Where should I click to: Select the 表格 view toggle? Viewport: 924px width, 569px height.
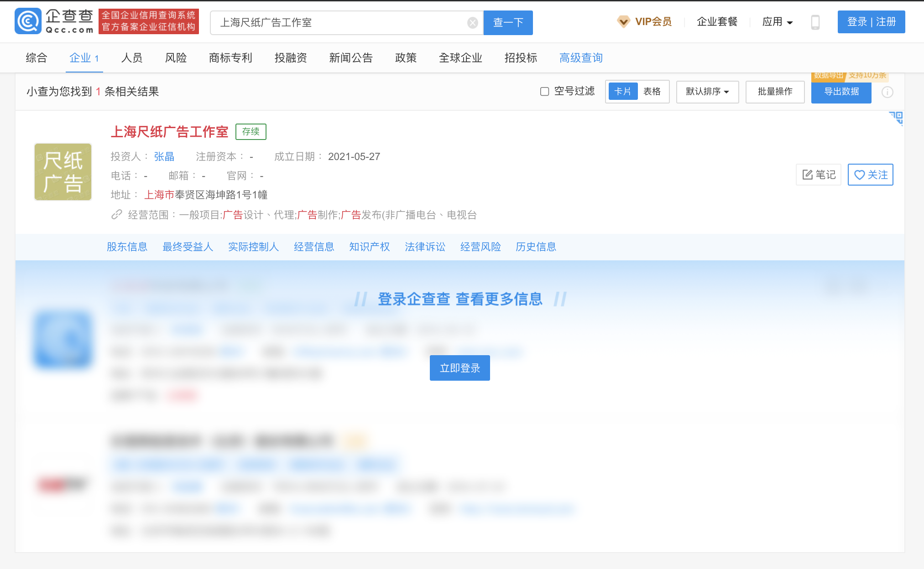652,92
